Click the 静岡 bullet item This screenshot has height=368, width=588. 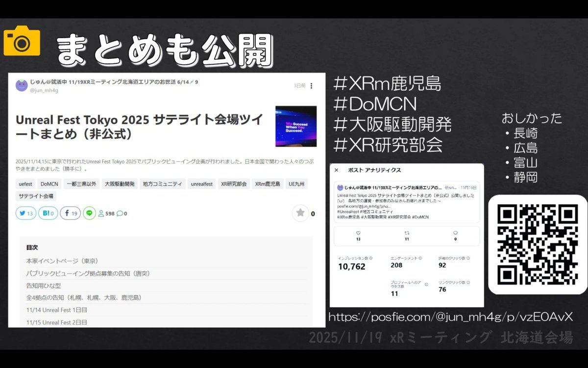click(x=525, y=177)
